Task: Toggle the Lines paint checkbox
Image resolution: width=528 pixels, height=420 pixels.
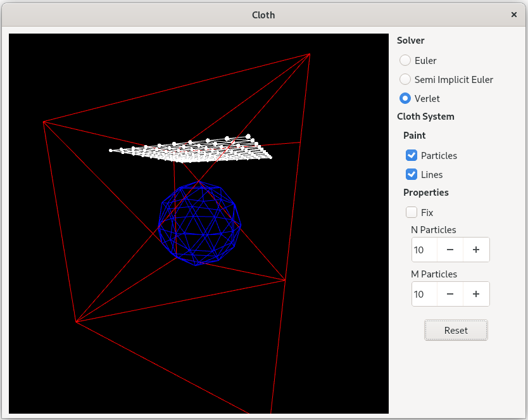Action: click(x=412, y=174)
